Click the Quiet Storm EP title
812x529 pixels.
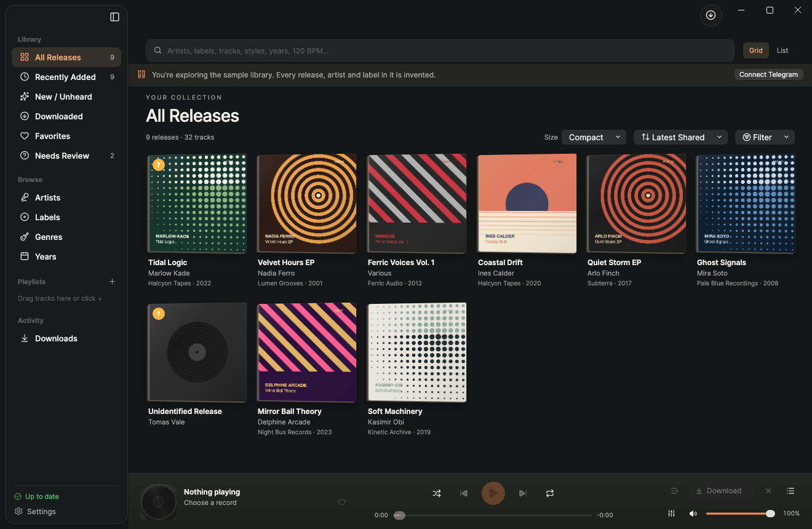(x=614, y=263)
